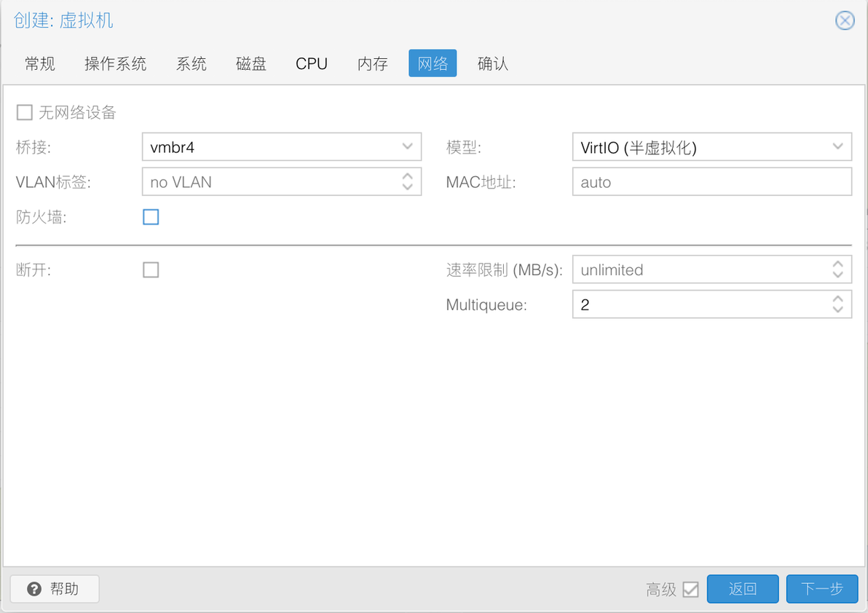This screenshot has width=868, height=613.
Task: Select the 网络 tab
Action: [433, 63]
